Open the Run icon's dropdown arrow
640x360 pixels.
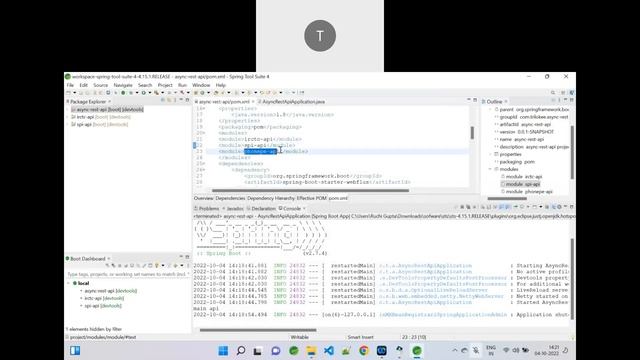pos(150,93)
